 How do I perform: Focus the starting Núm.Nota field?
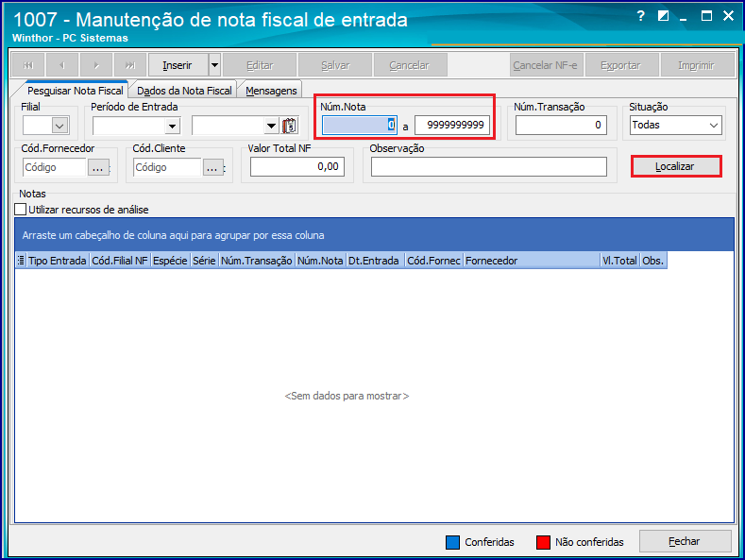[359, 125]
